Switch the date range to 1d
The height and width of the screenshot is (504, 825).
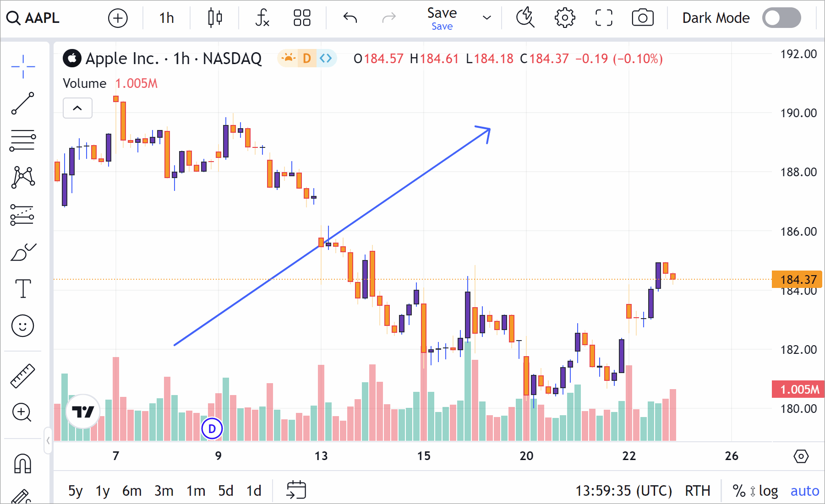pyautogui.click(x=253, y=490)
